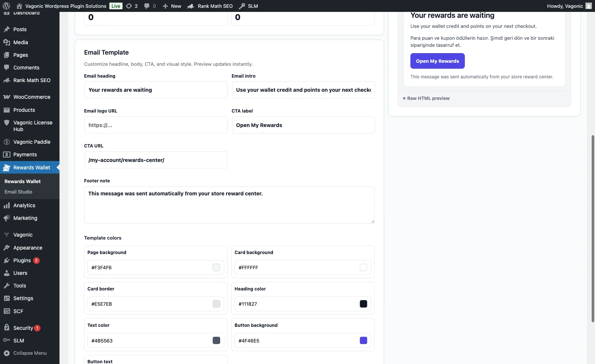Open the WooCommerce sidebar icon

click(7, 97)
